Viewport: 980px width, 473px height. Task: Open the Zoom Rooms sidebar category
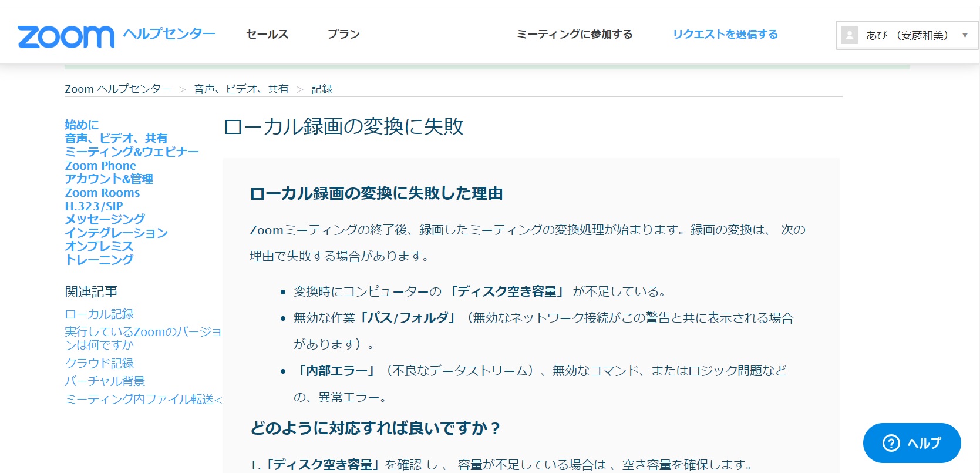pos(102,193)
